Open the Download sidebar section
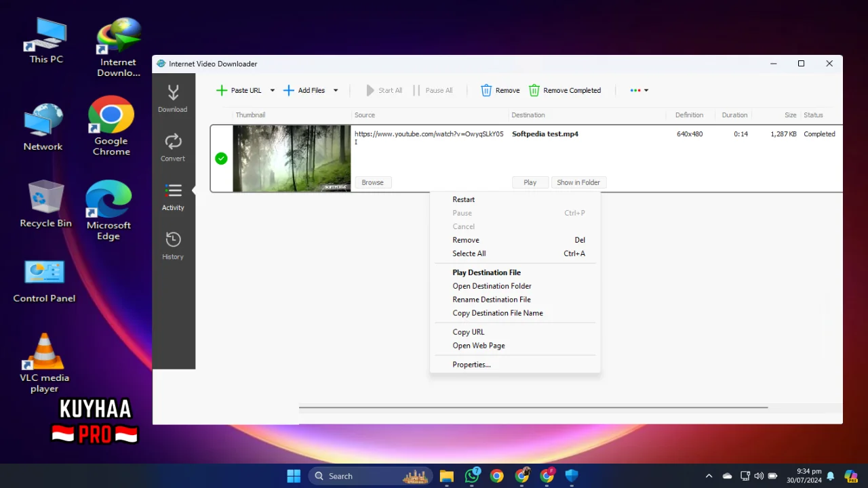Viewport: 868px width, 488px height. [x=173, y=98]
